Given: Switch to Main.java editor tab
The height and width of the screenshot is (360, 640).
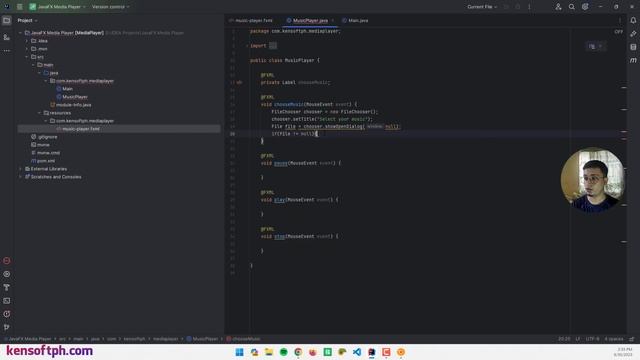Looking at the screenshot, I should pyautogui.click(x=355, y=20).
